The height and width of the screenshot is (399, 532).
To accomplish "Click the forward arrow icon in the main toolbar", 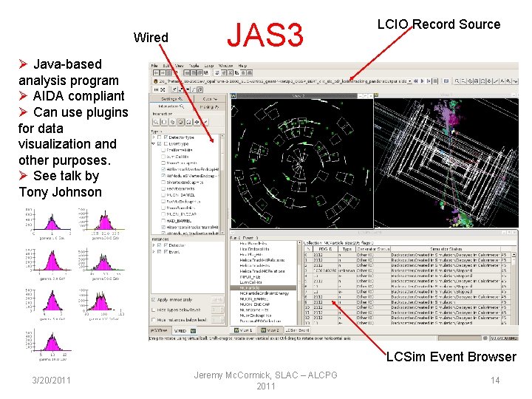I will (x=163, y=73).
